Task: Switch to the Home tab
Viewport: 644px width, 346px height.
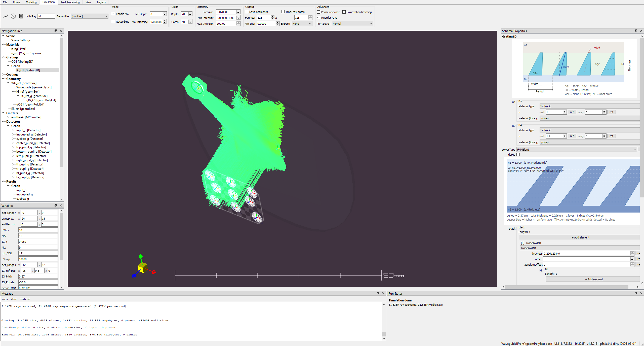Action: (x=16, y=2)
